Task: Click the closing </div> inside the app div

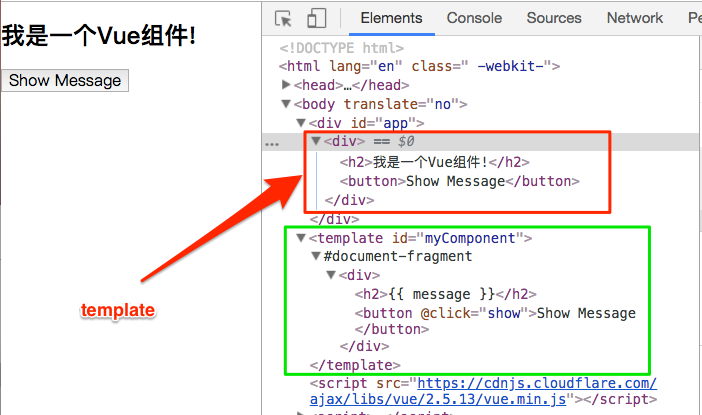Action: tap(349, 200)
